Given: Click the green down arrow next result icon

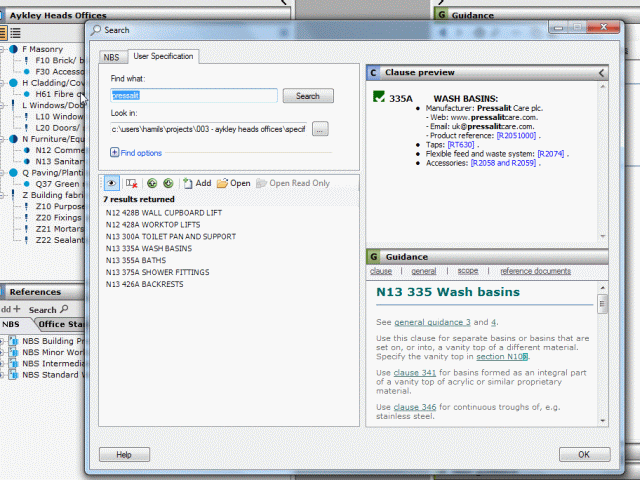Looking at the screenshot, I should pyautogui.click(x=168, y=183).
